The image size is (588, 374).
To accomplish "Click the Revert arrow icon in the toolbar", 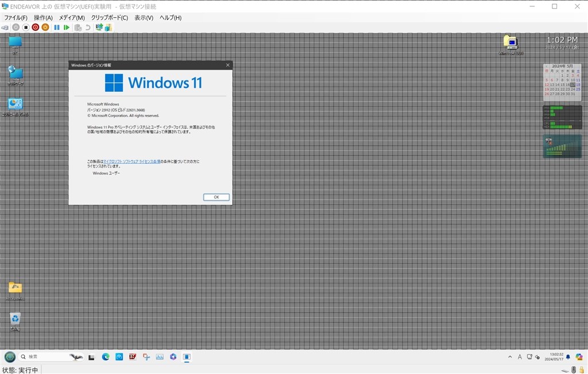I will (88, 28).
